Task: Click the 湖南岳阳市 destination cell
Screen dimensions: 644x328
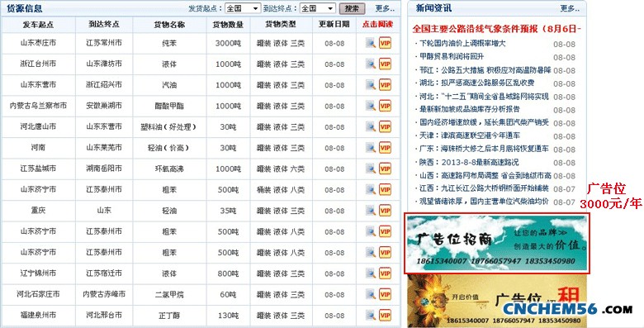Action: pos(104,169)
